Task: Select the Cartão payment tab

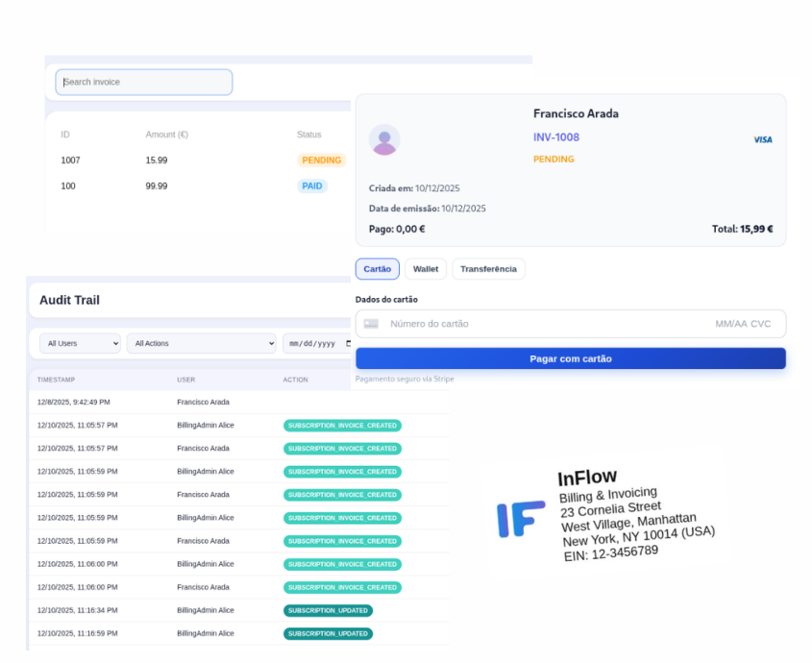Action: (x=377, y=269)
